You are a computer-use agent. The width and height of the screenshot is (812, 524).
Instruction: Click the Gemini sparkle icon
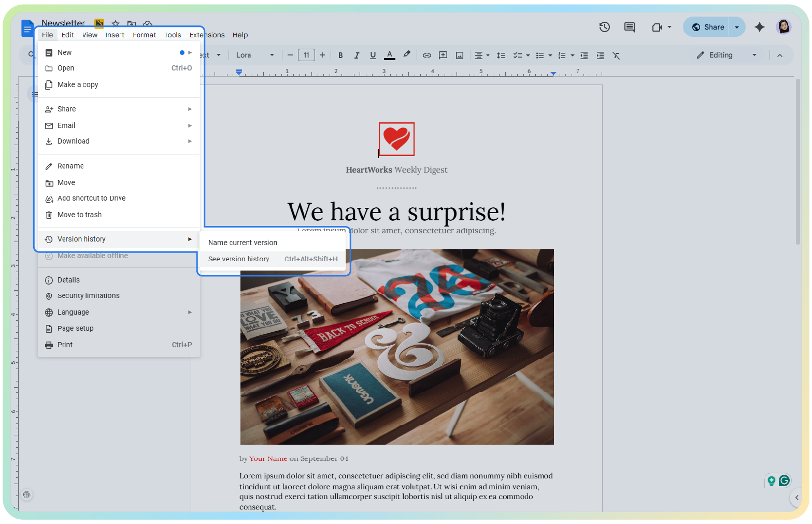coord(760,27)
